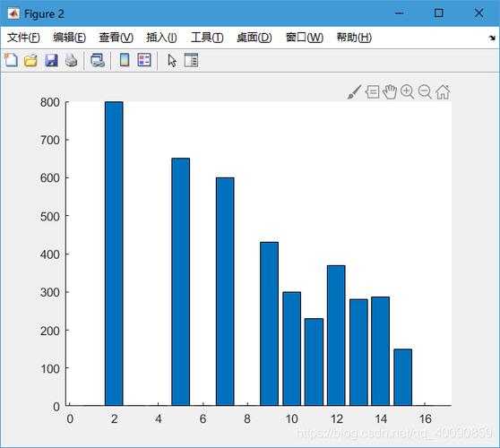This screenshot has width=500, height=448.
Task: Activate the data tips tool above the axes
Action: 372,92
